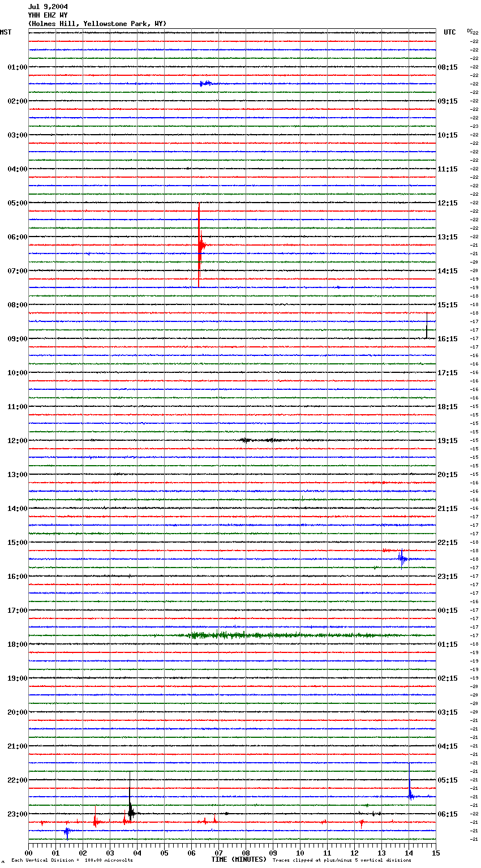Select the 18:00 MST row label
The height and width of the screenshot is (868, 481).
(x=17, y=644)
